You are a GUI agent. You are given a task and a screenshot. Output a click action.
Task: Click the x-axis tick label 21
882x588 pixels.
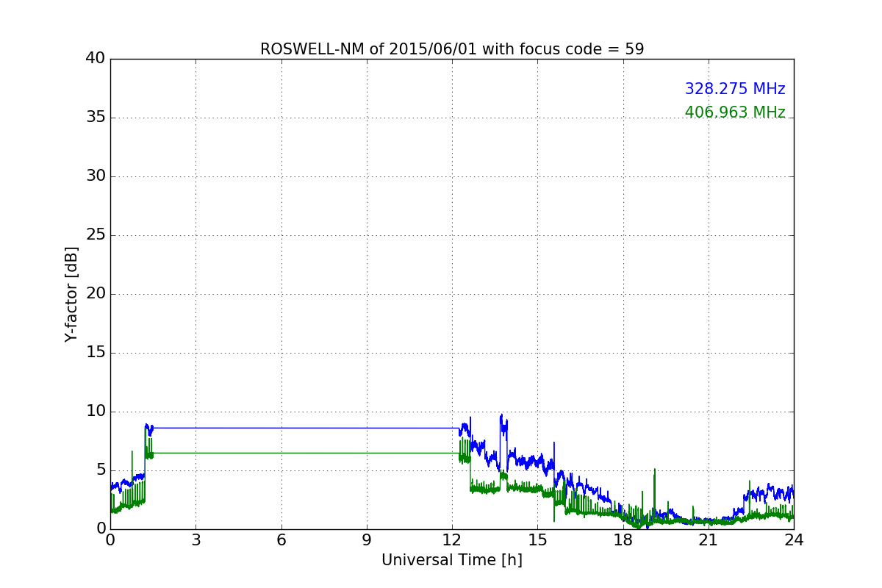[709, 539]
